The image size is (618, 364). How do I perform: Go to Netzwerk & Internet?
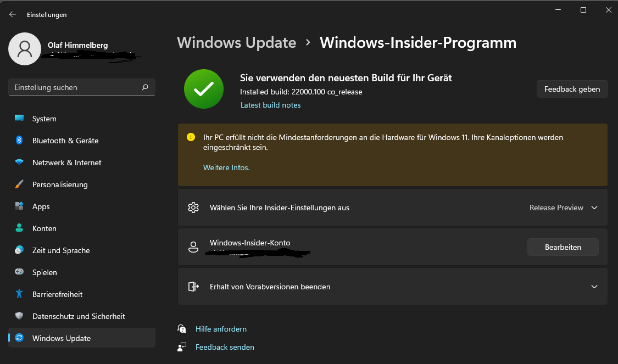(x=82, y=163)
